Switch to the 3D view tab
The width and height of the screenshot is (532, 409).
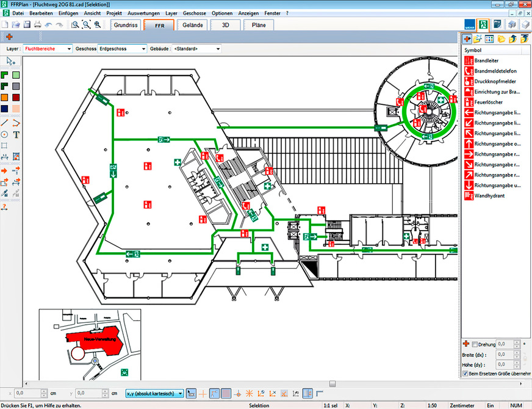[x=225, y=24]
